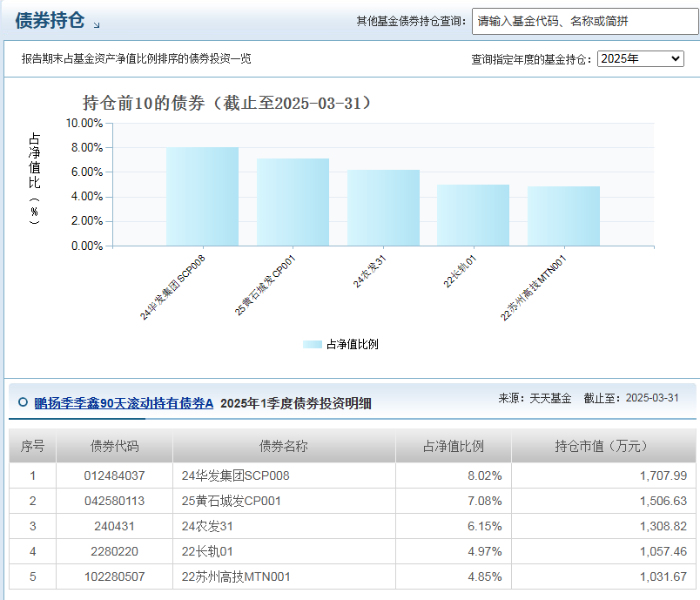
Task: Click the 25黄石城发CP001 chart bar
Action: click(x=293, y=202)
